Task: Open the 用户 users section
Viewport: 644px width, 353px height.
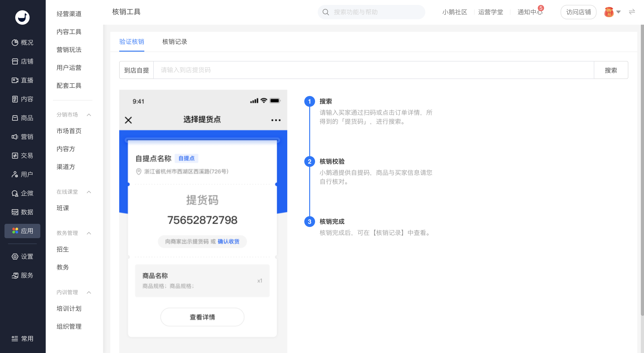Action: coord(22,174)
